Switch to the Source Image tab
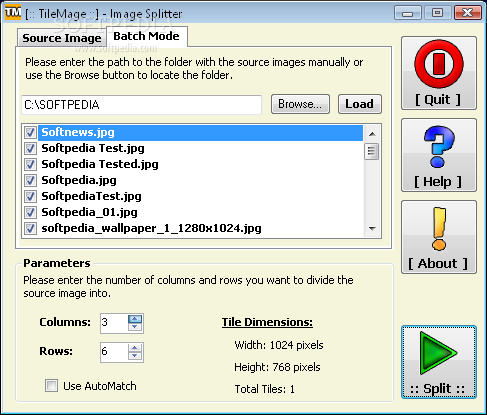 click(x=62, y=38)
